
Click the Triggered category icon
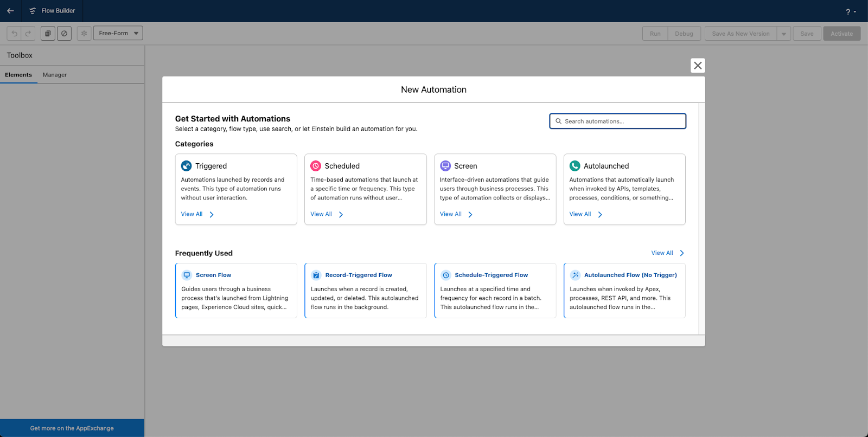coord(186,166)
